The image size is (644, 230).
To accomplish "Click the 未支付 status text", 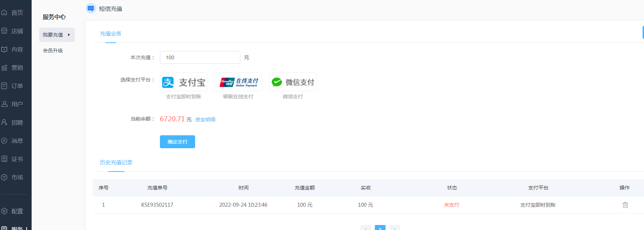I will [x=452, y=205].
